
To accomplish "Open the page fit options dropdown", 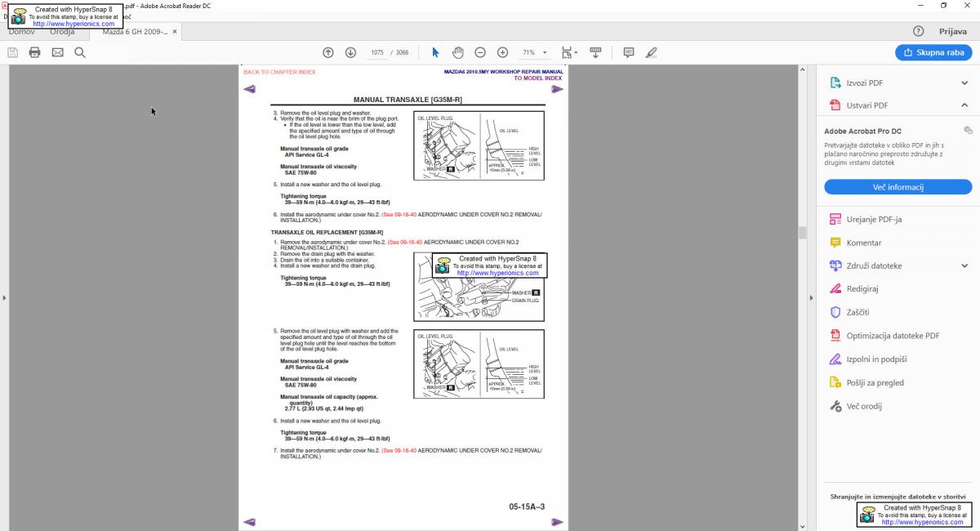I will (x=568, y=52).
